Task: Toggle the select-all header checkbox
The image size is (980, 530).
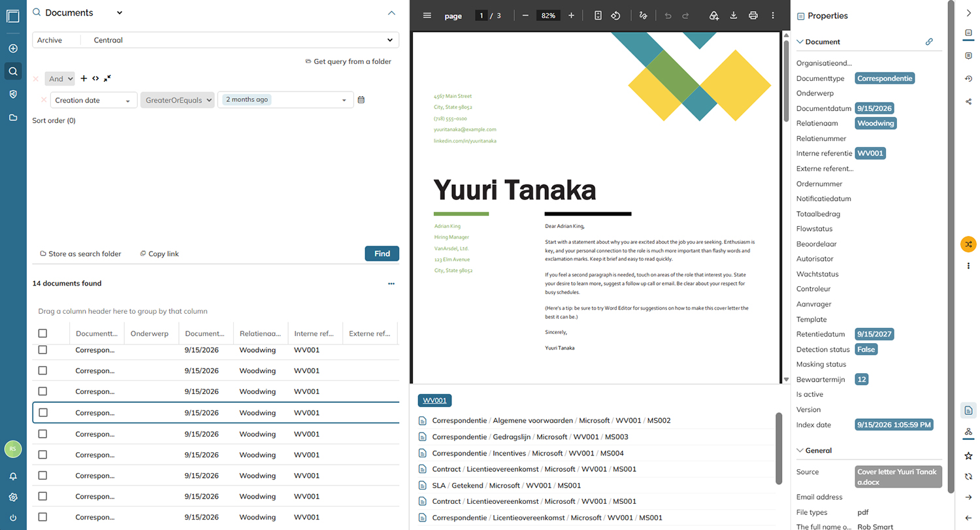Action: [42, 333]
